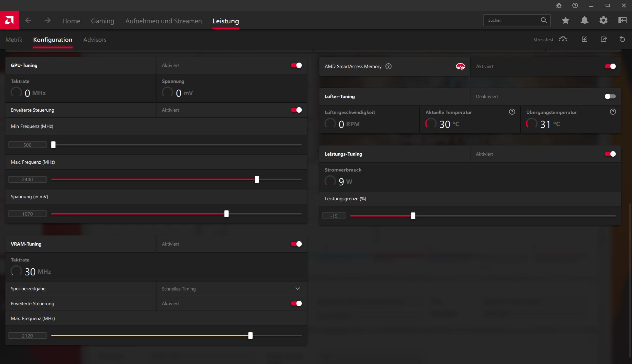Click the Stromverbrauch 9 W reading
Viewport: 632px width, 364px height.
(339, 181)
